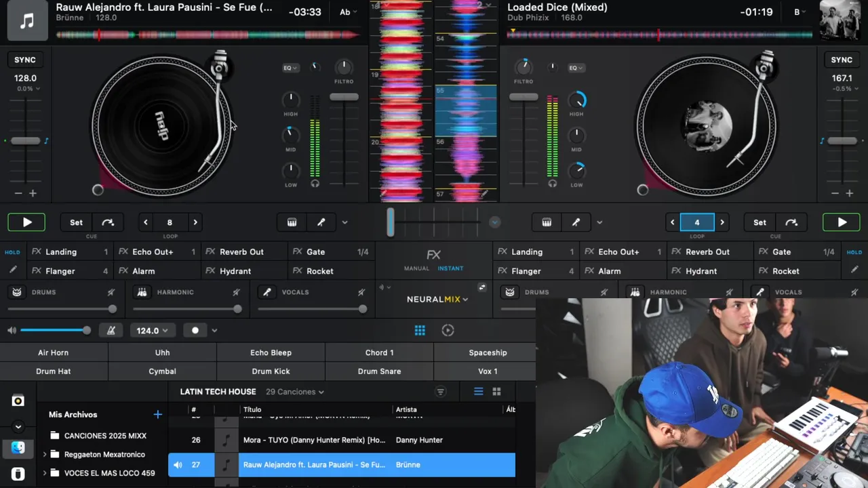Mute the right deck Harmonic stem

[x=730, y=292]
